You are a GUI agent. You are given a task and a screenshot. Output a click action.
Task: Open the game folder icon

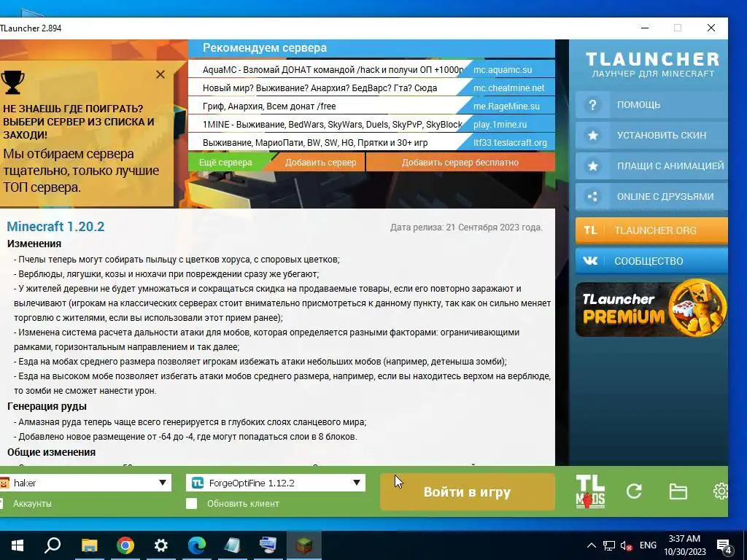coord(678,491)
